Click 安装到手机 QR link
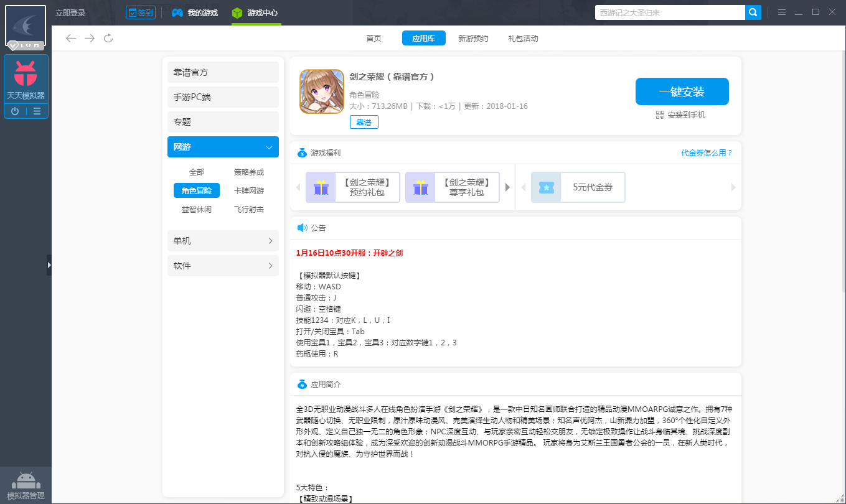Screen dimensions: 846x504 (681, 115)
